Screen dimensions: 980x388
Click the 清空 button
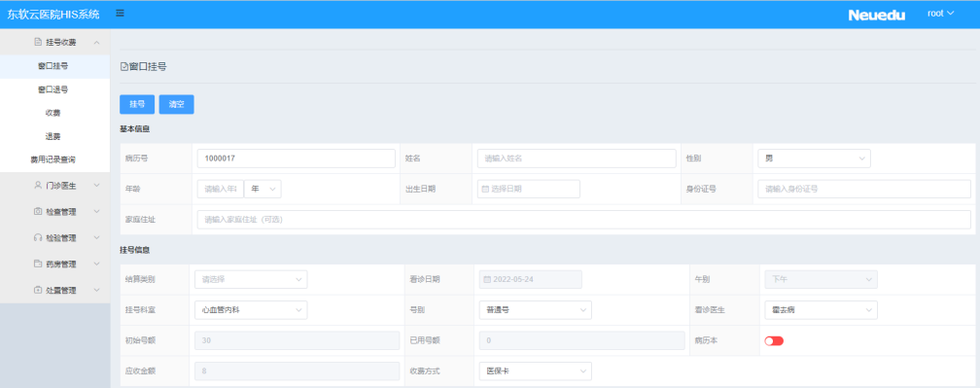point(176,104)
